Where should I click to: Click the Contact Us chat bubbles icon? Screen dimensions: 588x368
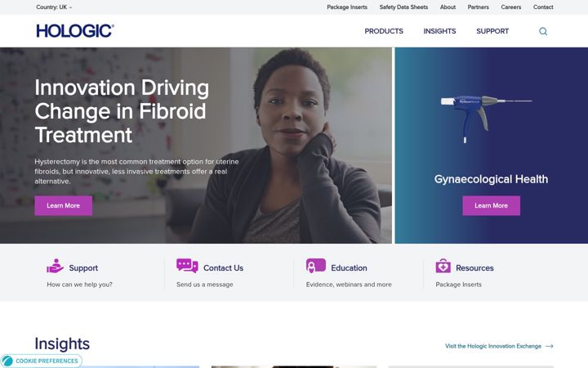[x=187, y=266]
